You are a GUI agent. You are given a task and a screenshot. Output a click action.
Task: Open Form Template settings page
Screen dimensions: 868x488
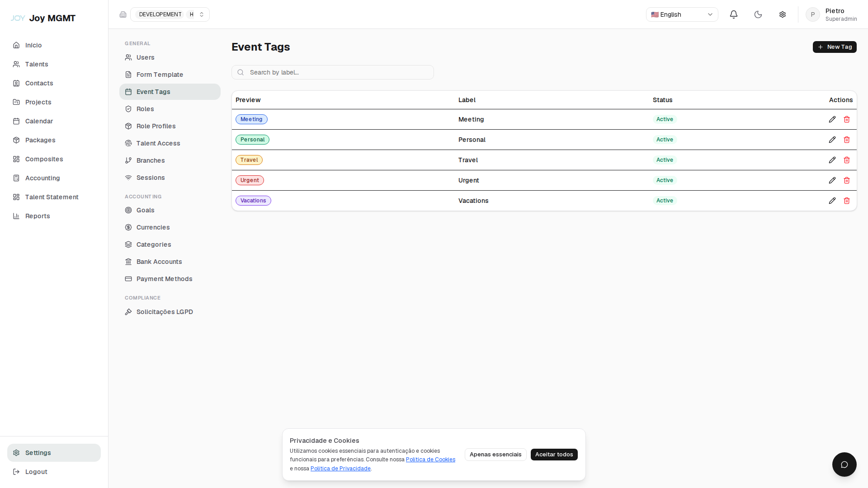click(x=170, y=75)
